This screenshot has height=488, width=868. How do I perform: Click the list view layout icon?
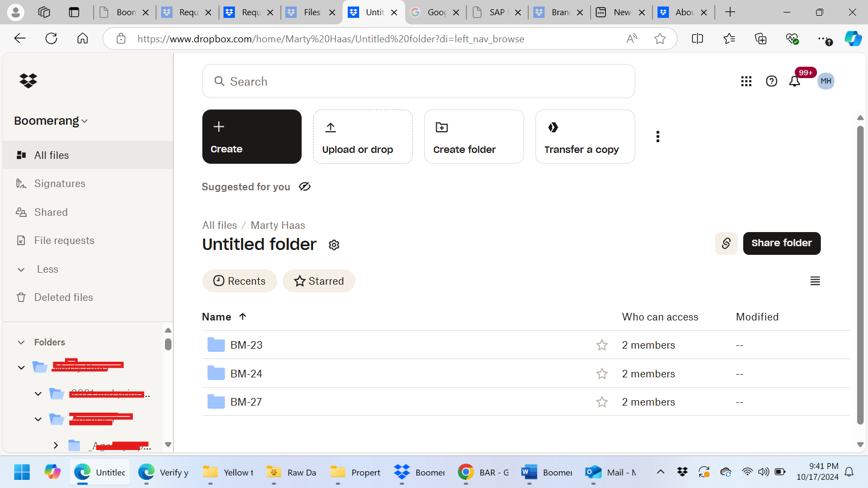[815, 281]
